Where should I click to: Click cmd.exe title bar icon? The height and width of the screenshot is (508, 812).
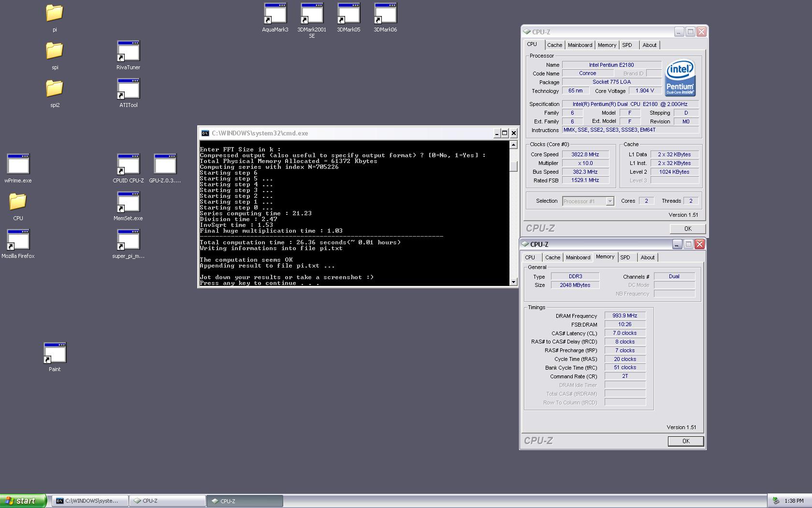tap(205, 133)
